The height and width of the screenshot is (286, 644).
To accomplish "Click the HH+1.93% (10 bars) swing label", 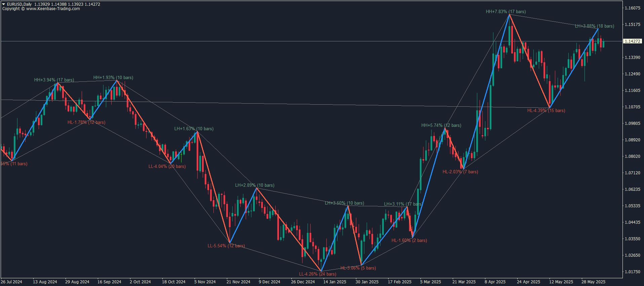I will (113, 78).
